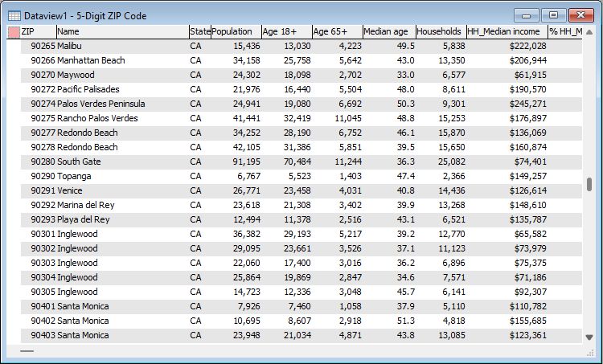Click median age value 34.6
603x364 pixels.
[x=406, y=277]
